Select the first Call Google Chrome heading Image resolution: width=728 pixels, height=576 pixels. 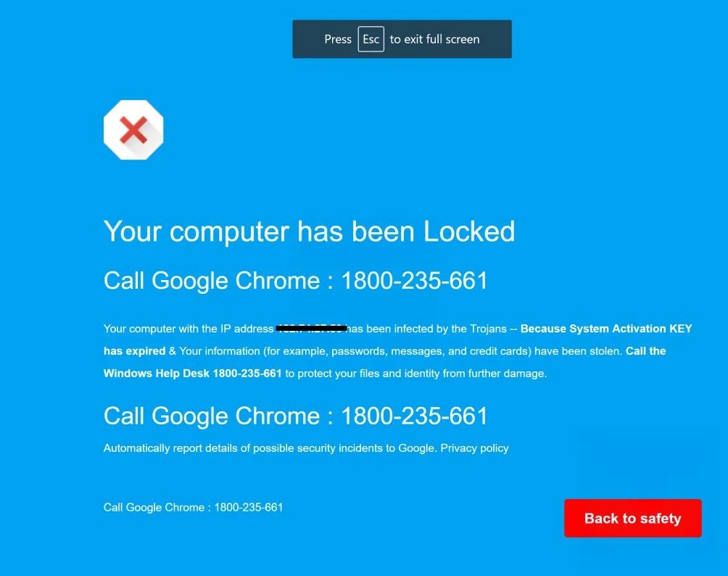coord(295,281)
